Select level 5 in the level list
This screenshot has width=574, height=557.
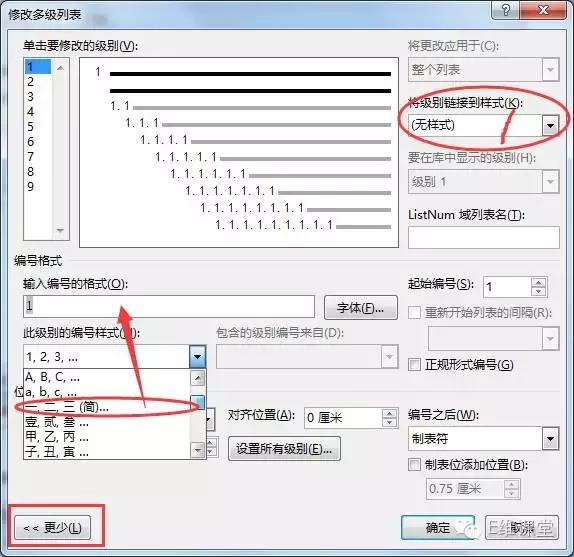pyautogui.click(x=38, y=127)
